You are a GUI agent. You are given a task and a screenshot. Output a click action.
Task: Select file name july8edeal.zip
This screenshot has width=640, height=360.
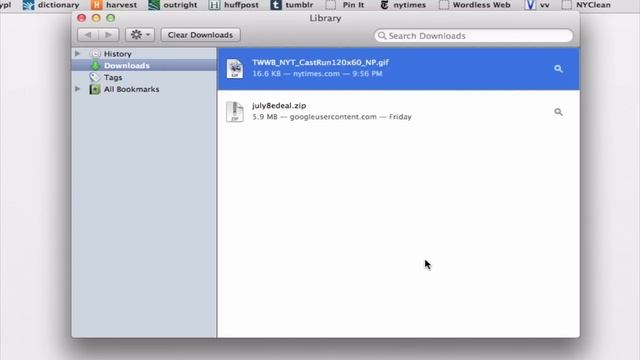(279, 106)
